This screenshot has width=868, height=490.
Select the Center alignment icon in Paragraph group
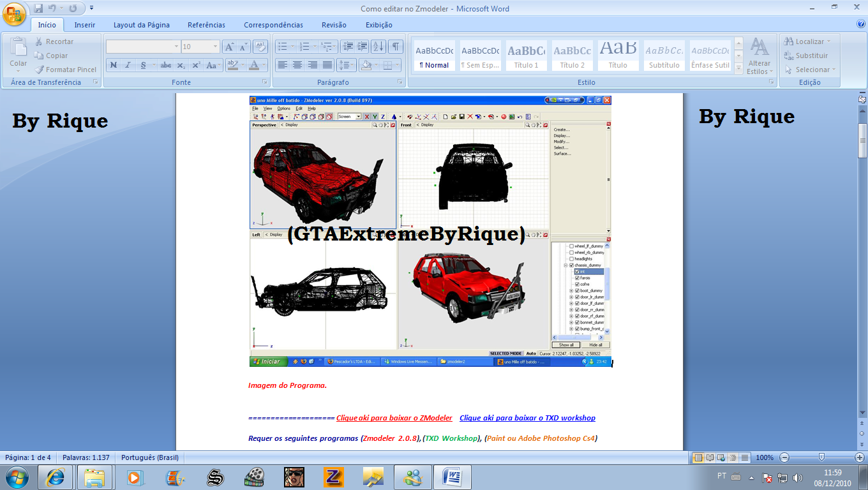coord(297,65)
